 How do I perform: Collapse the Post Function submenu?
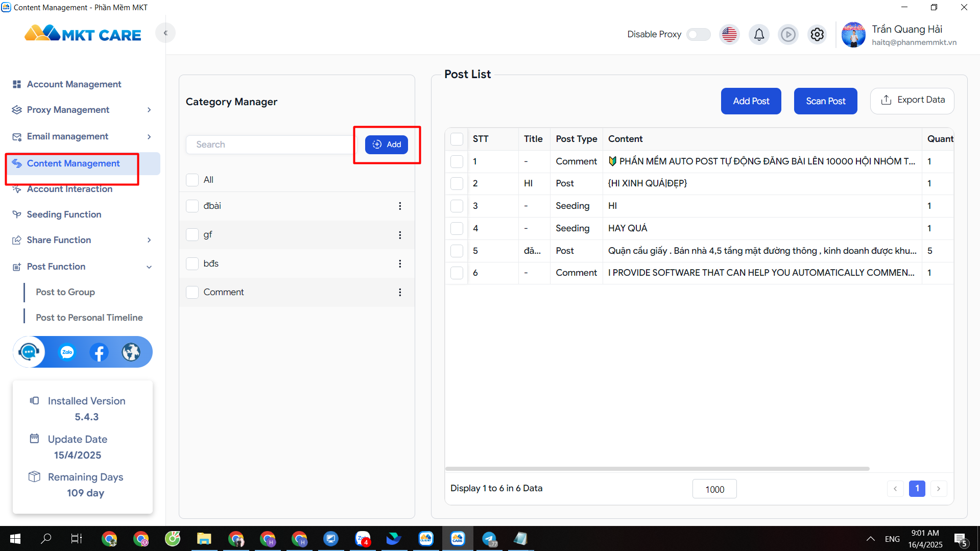click(x=149, y=267)
